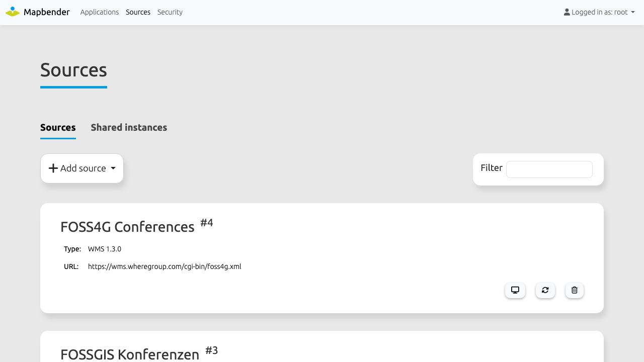Go to the Security navigation item

pyautogui.click(x=170, y=12)
